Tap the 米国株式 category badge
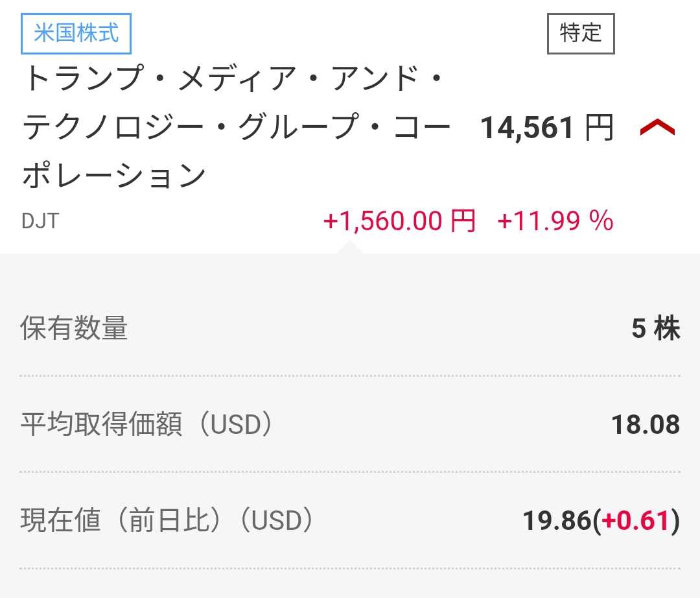The width and height of the screenshot is (700, 598). (76, 34)
